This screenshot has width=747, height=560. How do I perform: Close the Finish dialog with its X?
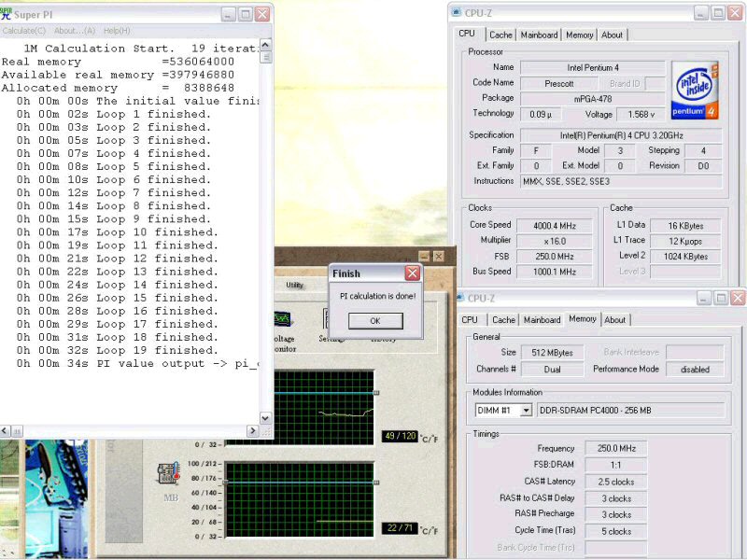pos(412,273)
